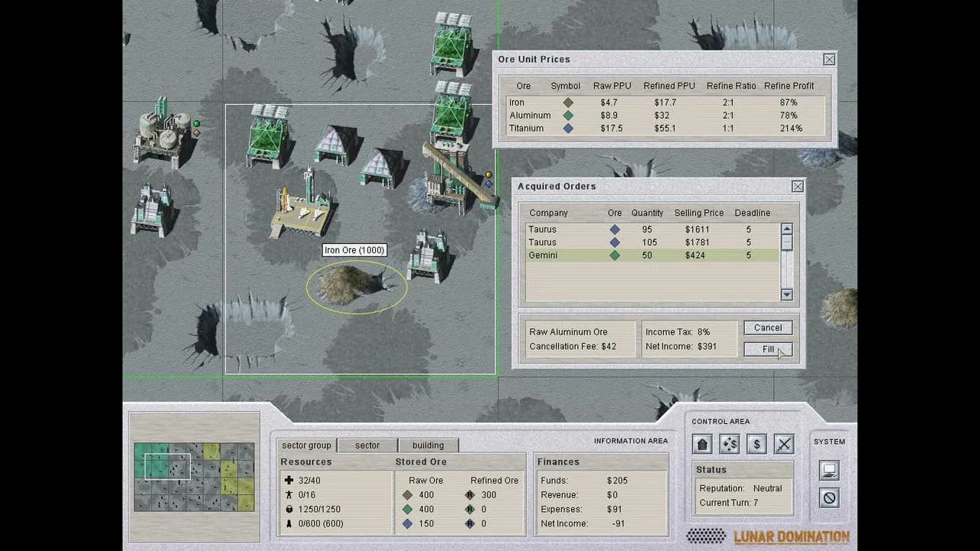Click the Iron row in Ore Unit Prices
The height and width of the screenshot is (551, 980).
click(665, 103)
